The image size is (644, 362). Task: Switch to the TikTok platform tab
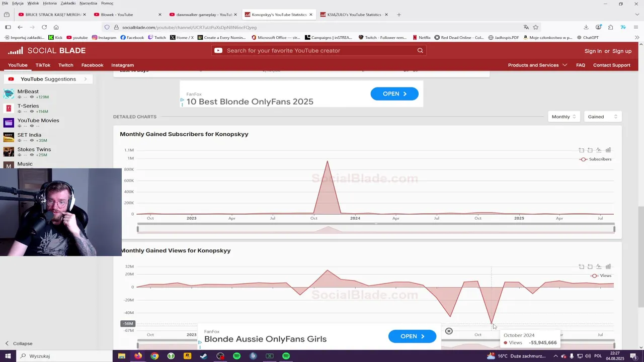pyautogui.click(x=43, y=65)
